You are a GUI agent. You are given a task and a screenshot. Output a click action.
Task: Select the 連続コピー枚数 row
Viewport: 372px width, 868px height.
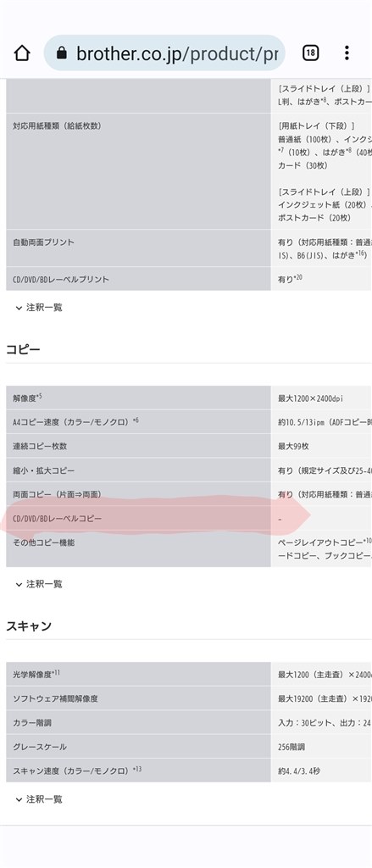coord(189,446)
